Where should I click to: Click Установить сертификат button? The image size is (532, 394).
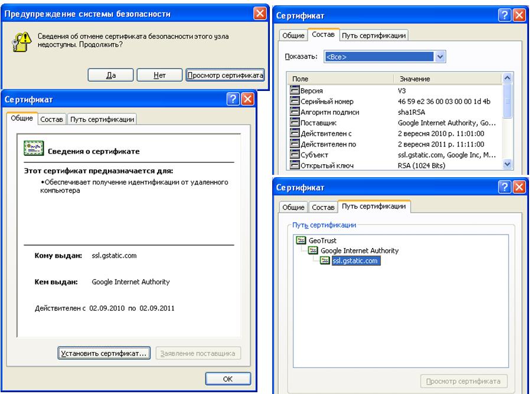coord(102,353)
